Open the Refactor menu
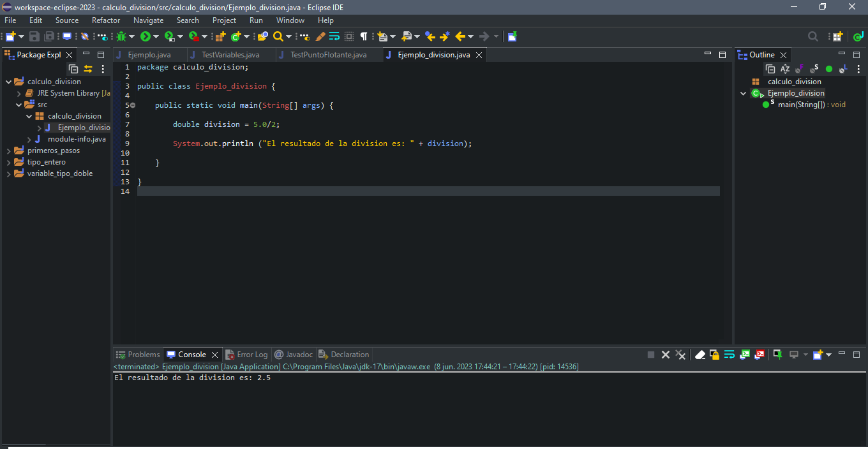Image resolution: width=868 pixels, height=449 pixels. click(106, 20)
